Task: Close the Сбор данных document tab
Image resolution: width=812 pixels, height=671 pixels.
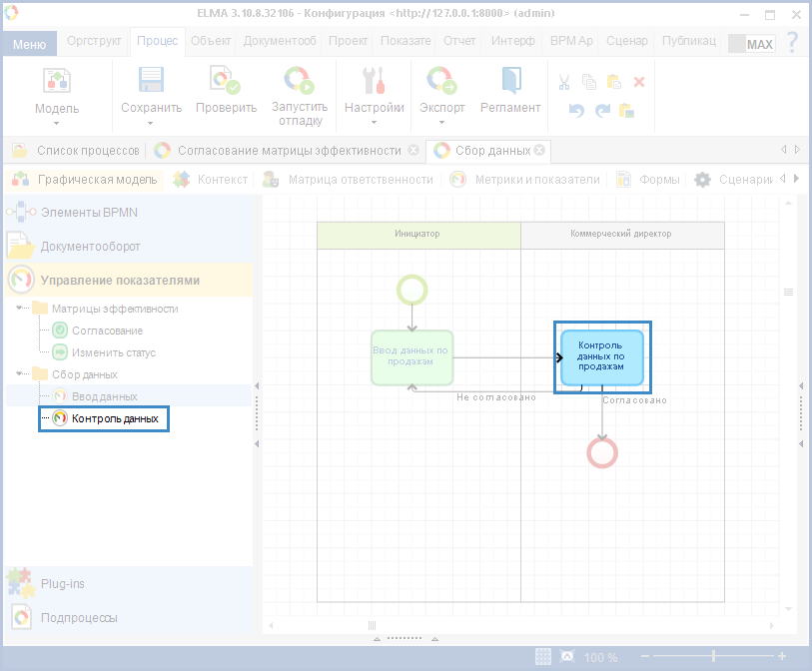Action: click(539, 151)
